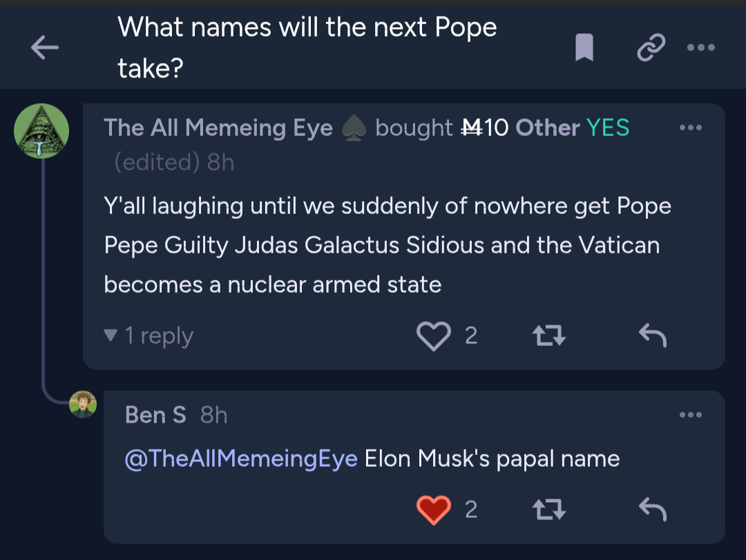Repost the Memeing Eye comment
The image size is (746, 560).
coord(548,336)
